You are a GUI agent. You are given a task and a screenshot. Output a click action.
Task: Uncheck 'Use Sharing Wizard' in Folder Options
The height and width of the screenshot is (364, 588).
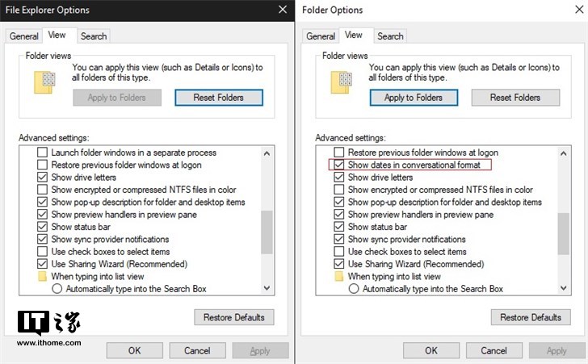(339, 264)
